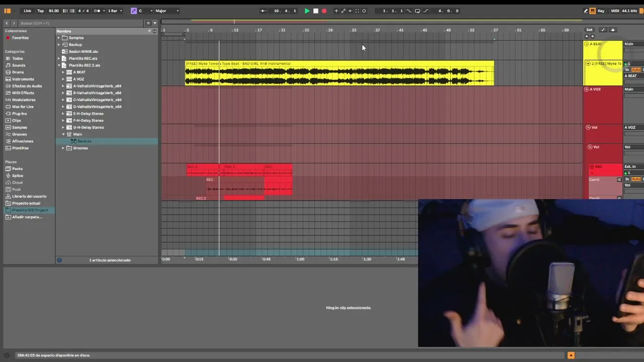Fold the A BEAT group track
Image resolution: width=644 pixels, height=362 pixels.
pyautogui.click(x=586, y=44)
